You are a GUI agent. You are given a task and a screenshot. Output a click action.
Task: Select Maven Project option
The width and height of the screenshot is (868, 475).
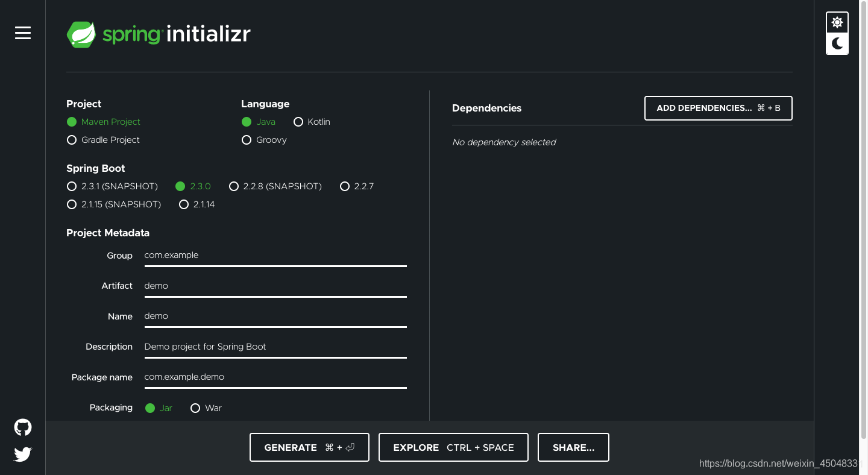(x=103, y=122)
